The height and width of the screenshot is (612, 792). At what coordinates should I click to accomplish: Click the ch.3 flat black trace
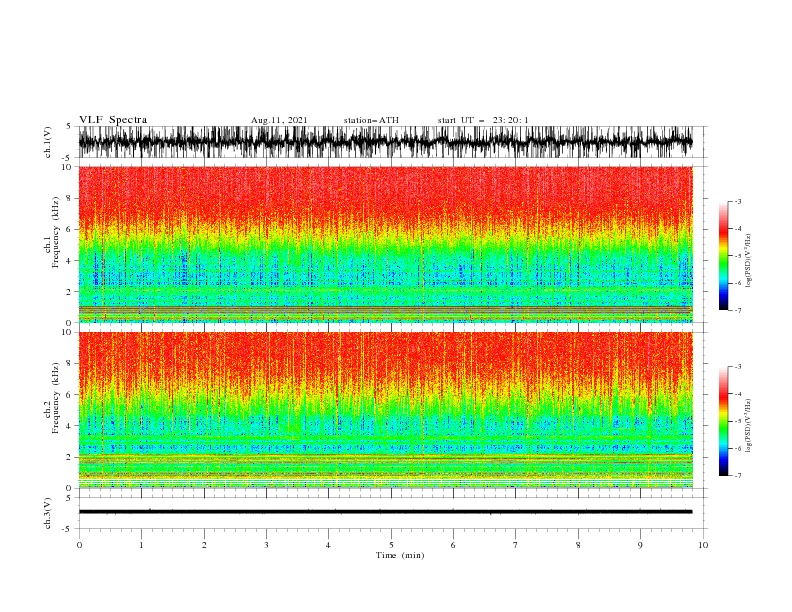[385, 512]
